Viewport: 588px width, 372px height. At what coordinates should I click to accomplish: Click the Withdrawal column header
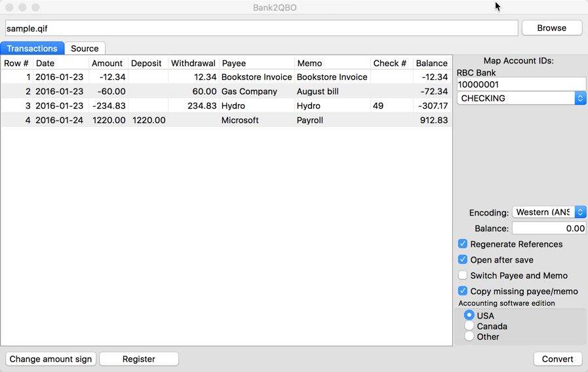(193, 63)
